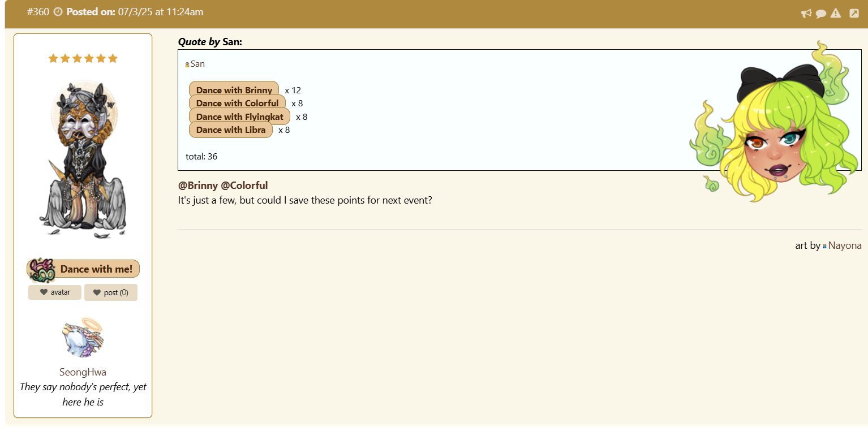This screenshot has width=868, height=427.
Task: Select the "x 12" count beside Dance with Brinny
Action: coord(293,90)
